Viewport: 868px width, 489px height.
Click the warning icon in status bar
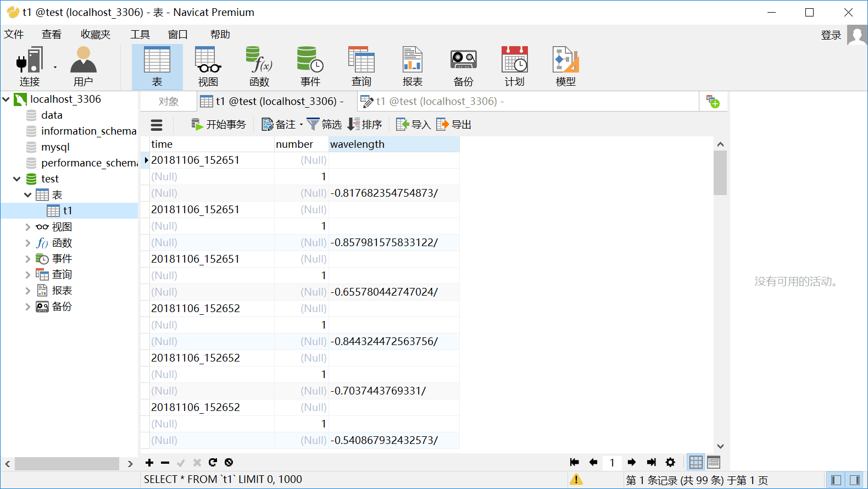coord(576,480)
